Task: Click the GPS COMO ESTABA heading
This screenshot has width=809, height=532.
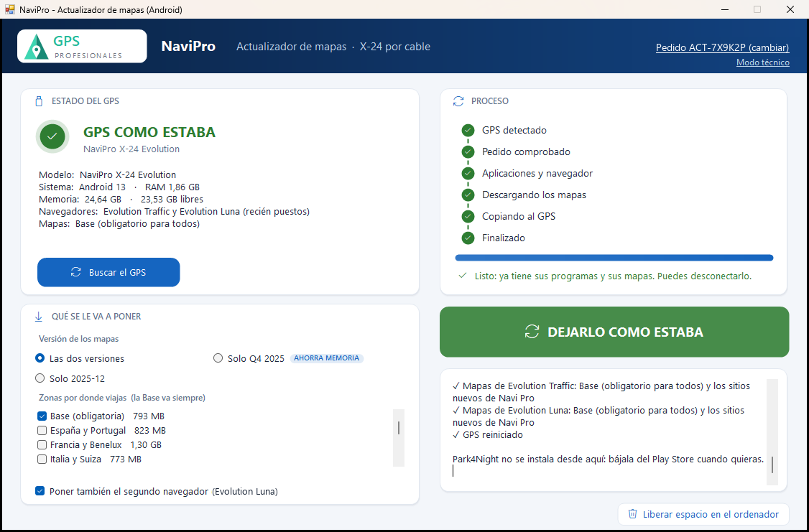Action: [149, 133]
